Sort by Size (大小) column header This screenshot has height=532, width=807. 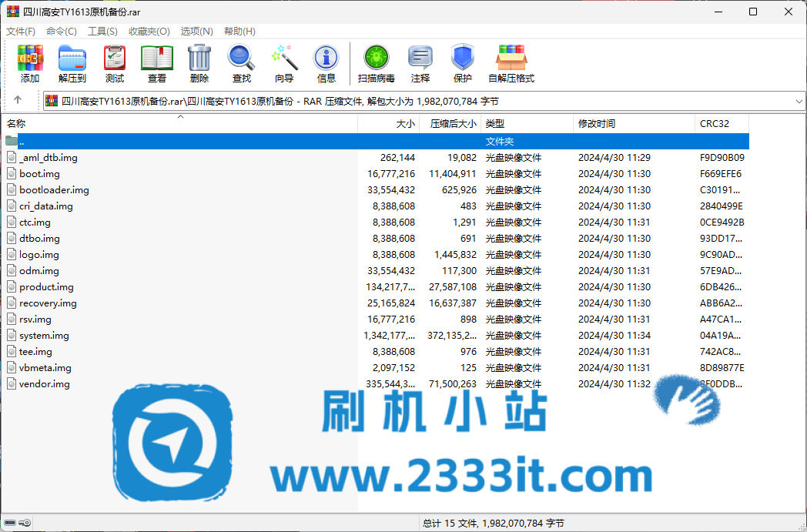tap(389, 123)
